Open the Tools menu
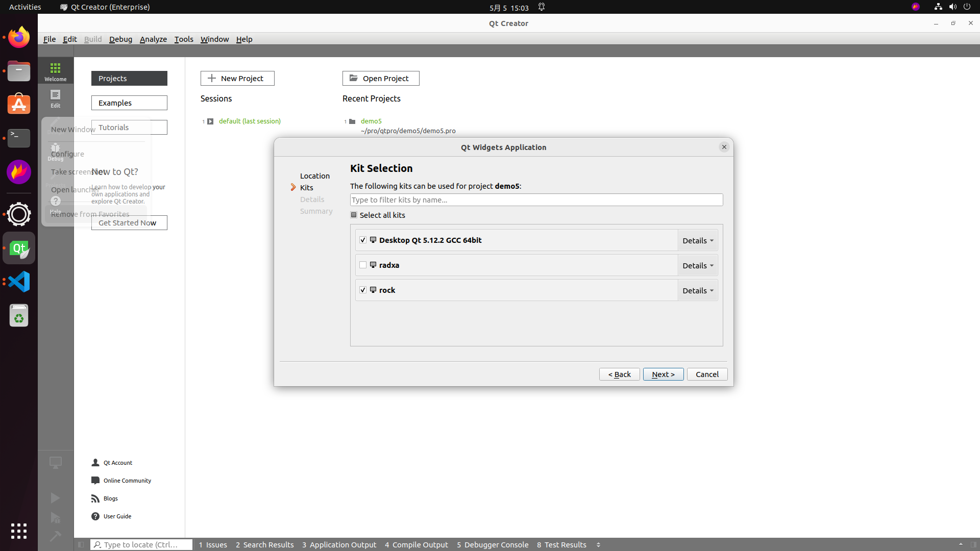Image resolution: width=980 pixels, height=551 pixels. [183, 39]
